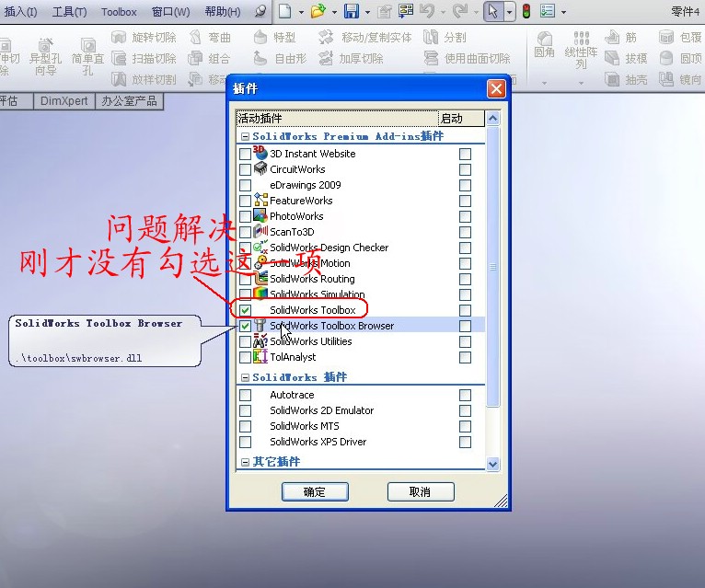Enable the 3D Instant Website add-in
The image size is (705, 588).
[x=245, y=155]
